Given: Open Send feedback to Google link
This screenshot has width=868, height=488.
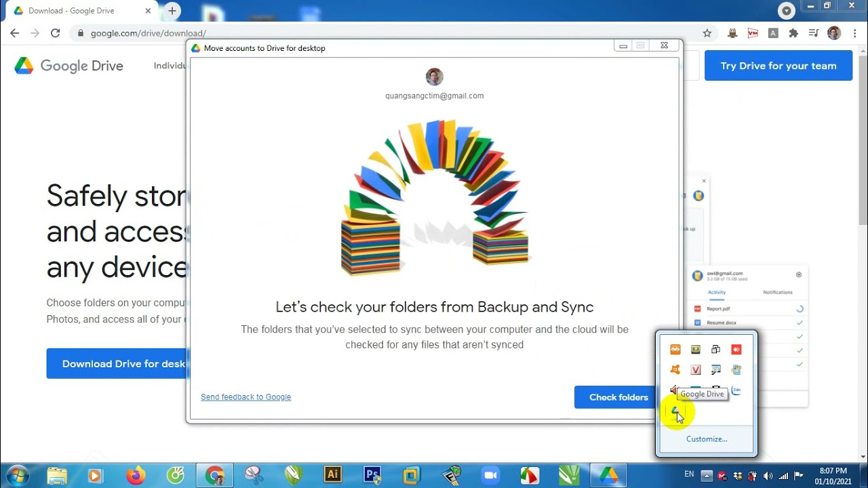Looking at the screenshot, I should (x=245, y=397).
